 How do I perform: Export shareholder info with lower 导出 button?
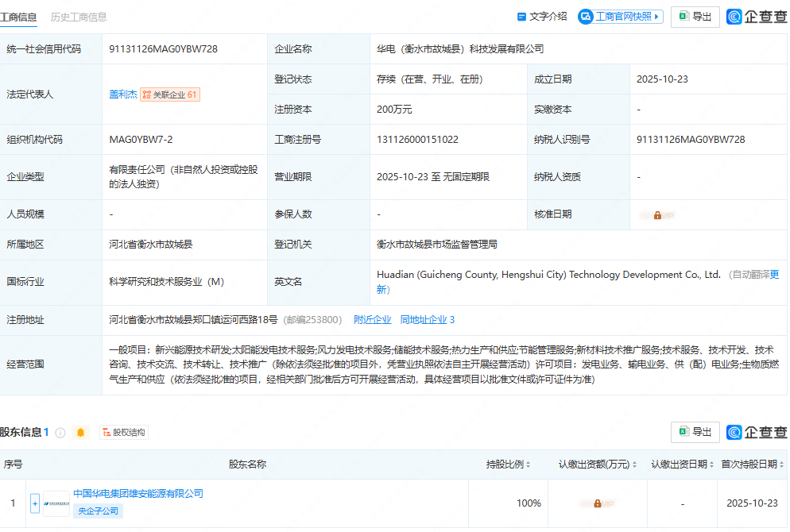pyautogui.click(x=695, y=432)
